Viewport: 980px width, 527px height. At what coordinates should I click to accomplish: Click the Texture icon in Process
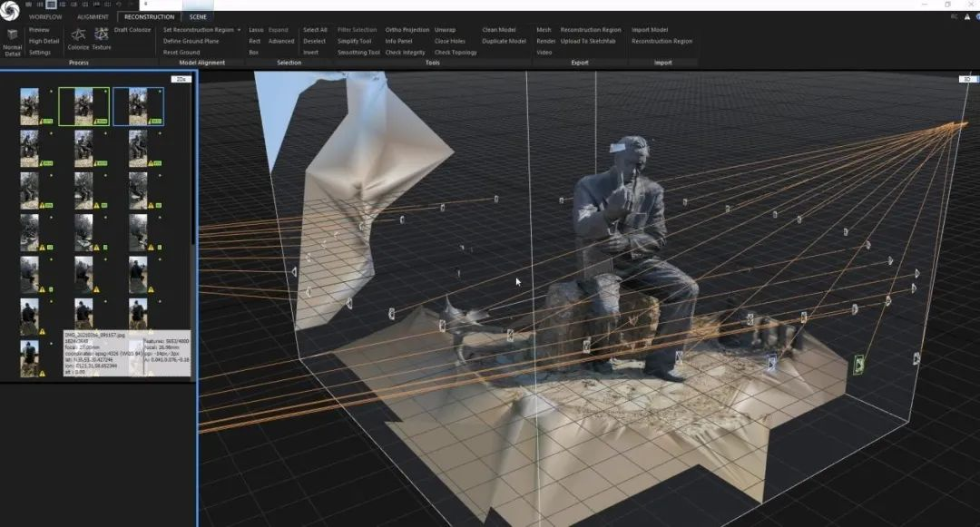[102, 34]
